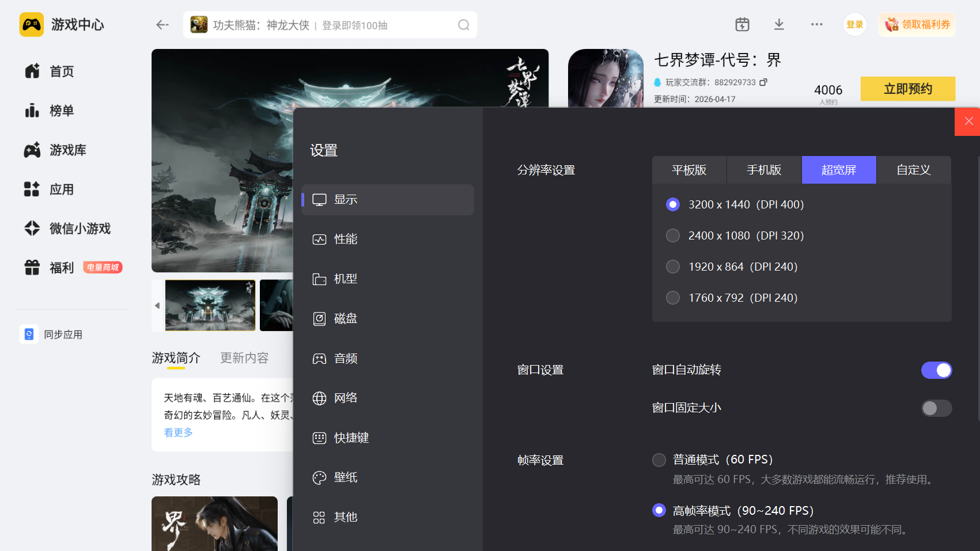
Task: Open 性能 performance settings
Action: pyautogui.click(x=388, y=240)
